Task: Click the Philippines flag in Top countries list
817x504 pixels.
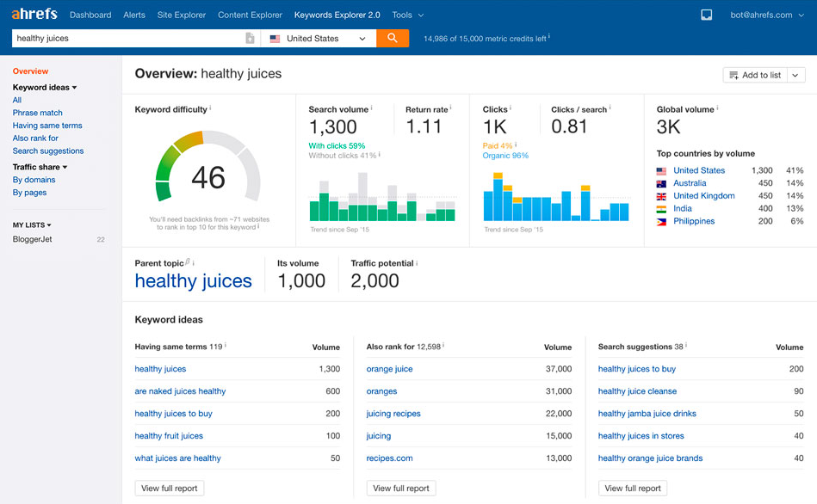Action: (x=660, y=221)
